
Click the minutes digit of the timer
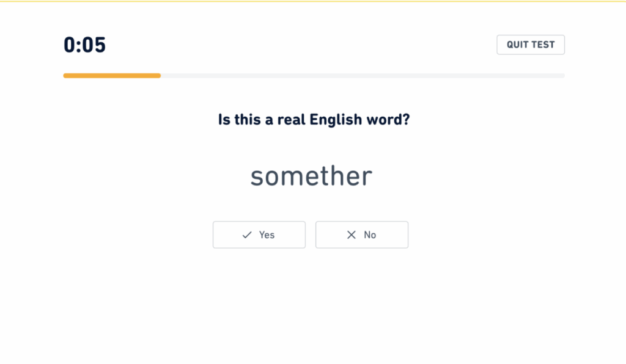[x=70, y=45]
